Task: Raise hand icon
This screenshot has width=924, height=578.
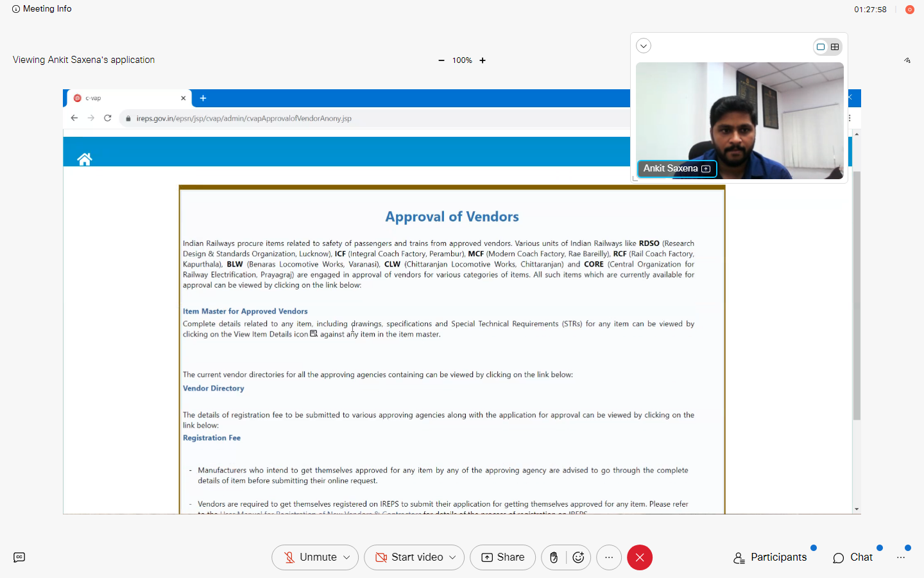Action: (x=554, y=557)
